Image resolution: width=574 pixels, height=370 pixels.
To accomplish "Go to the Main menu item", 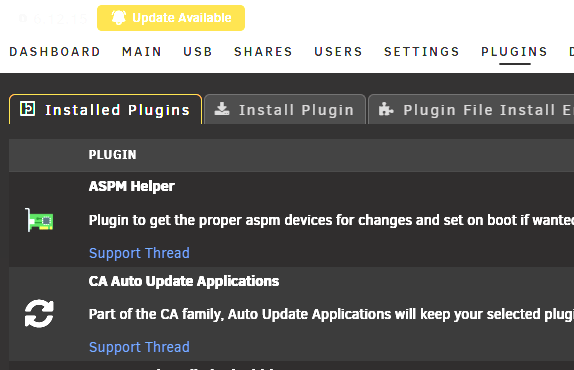I will click(x=142, y=52).
